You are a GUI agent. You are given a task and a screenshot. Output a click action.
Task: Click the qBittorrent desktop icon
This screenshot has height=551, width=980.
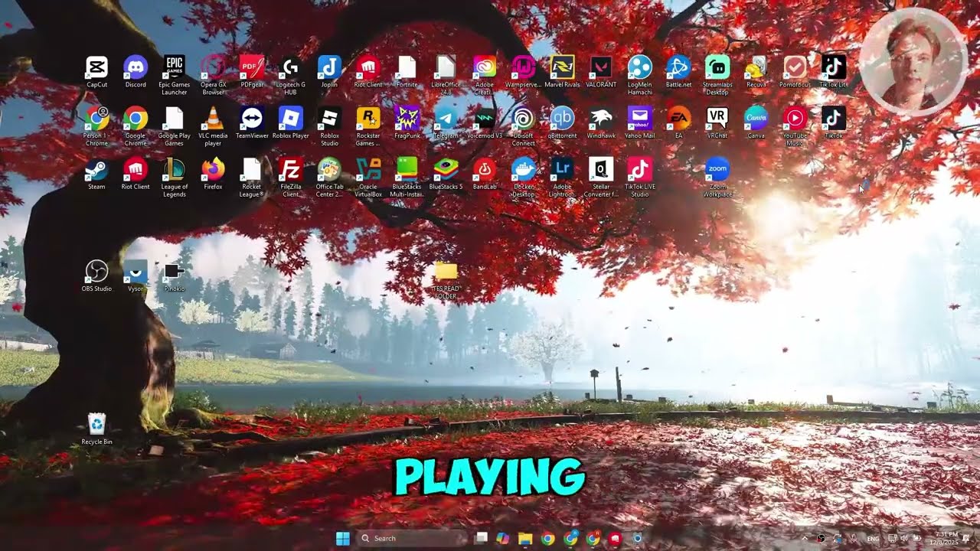tap(562, 118)
